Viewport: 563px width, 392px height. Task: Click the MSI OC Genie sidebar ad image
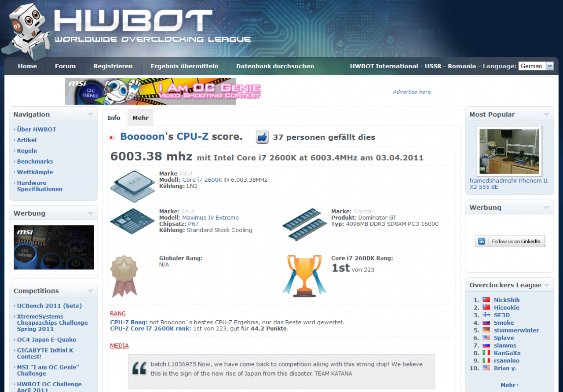54,247
